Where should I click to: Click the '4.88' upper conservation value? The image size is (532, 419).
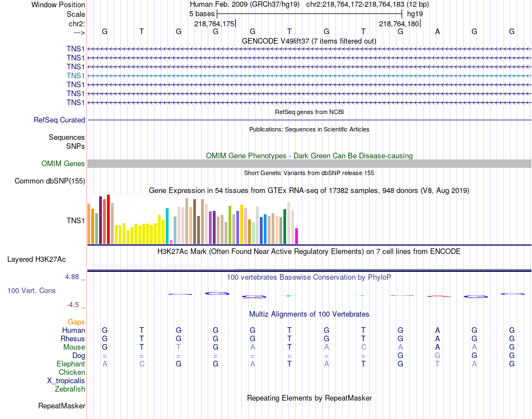point(72,276)
